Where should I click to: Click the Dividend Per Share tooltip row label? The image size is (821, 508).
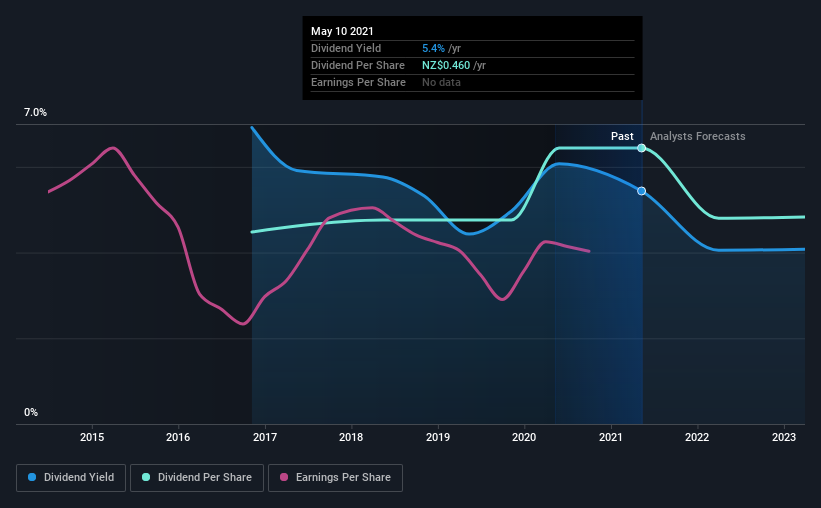(x=358, y=65)
